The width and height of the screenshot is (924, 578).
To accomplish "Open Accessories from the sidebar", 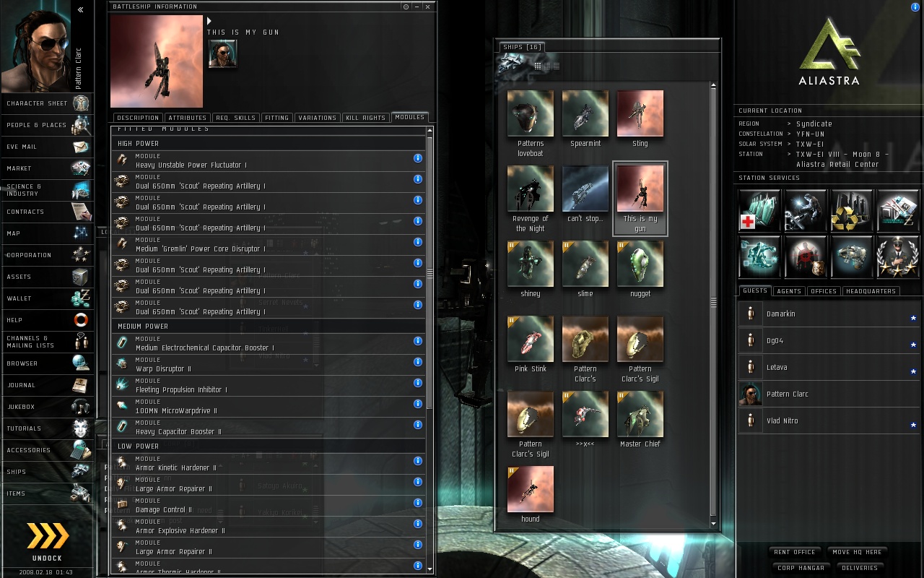I will (x=47, y=450).
